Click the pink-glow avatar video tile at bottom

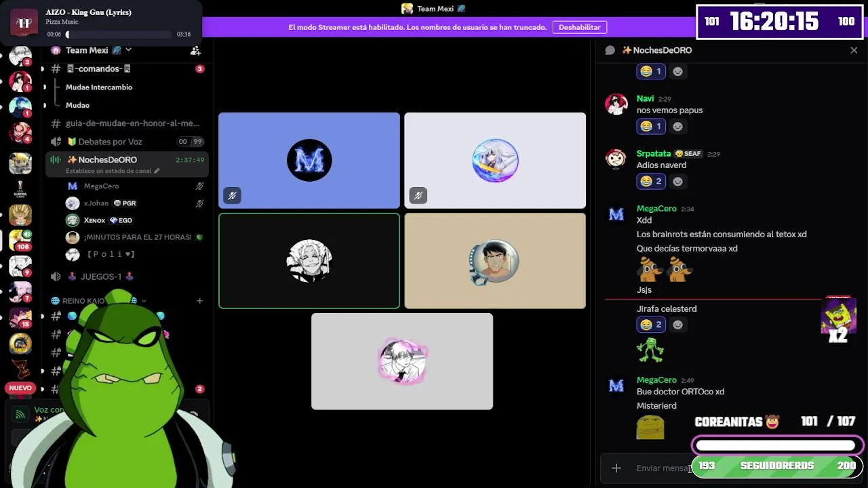[x=402, y=361]
